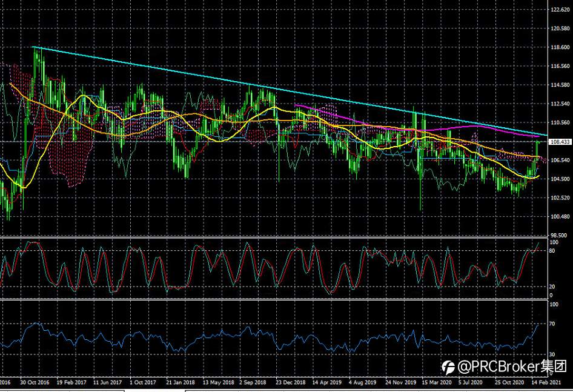Click the 116.560 price level label
The height and width of the screenshot is (392, 573).
(560, 66)
